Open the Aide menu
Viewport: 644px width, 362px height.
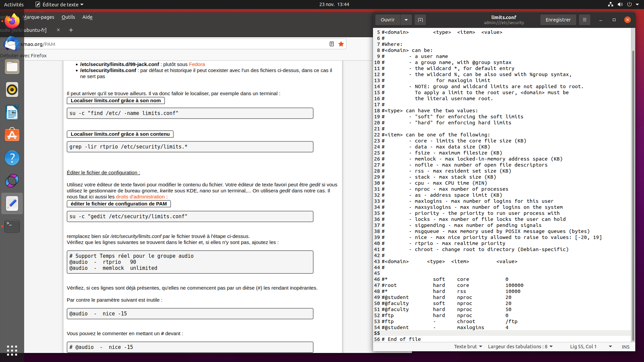tap(87, 17)
